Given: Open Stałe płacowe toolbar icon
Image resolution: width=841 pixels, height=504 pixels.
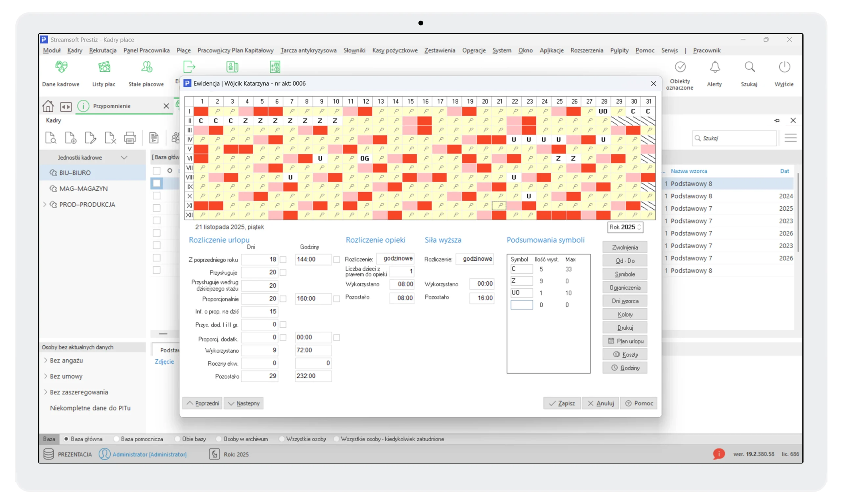Looking at the screenshot, I should coord(147,67).
